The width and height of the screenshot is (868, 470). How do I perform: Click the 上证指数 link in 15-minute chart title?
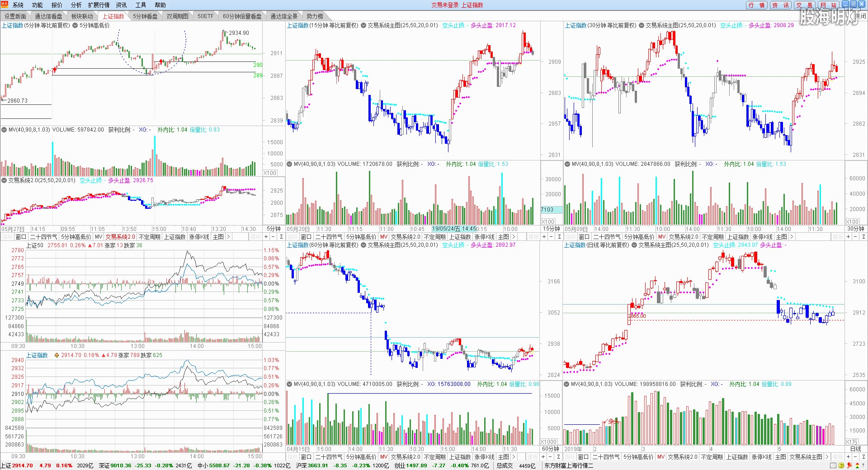pos(298,25)
